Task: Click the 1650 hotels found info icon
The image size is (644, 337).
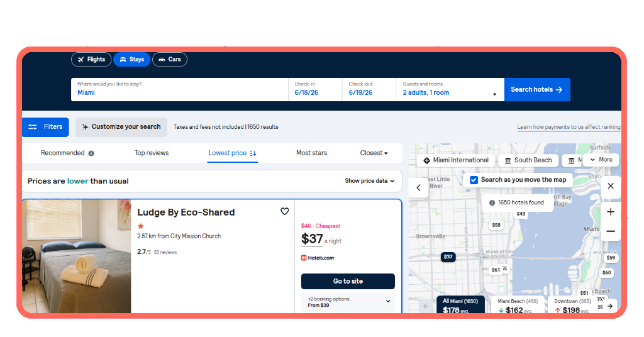Action: pos(492,203)
